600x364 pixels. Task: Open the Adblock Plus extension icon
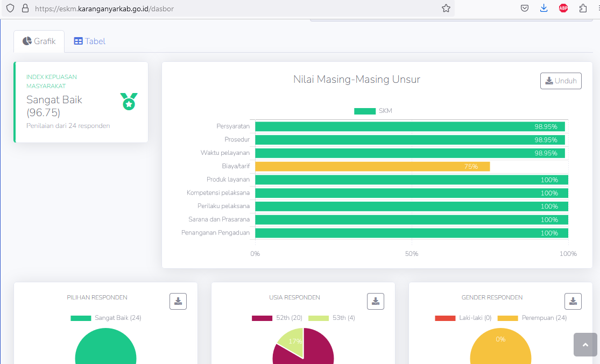(563, 8)
